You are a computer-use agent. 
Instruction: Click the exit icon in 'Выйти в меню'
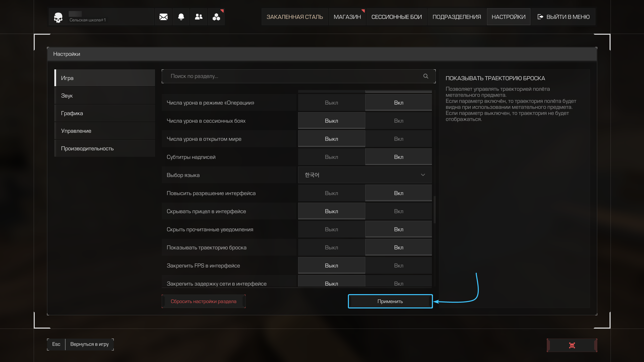pyautogui.click(x=540, y=17)
